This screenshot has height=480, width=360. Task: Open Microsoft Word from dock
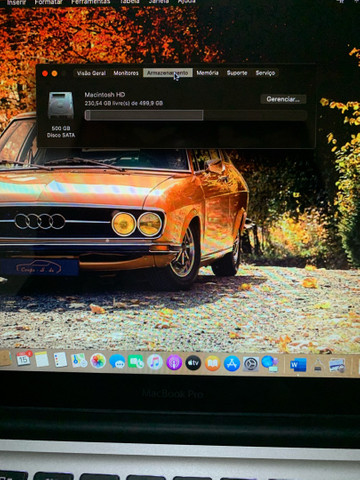(298, 365)
